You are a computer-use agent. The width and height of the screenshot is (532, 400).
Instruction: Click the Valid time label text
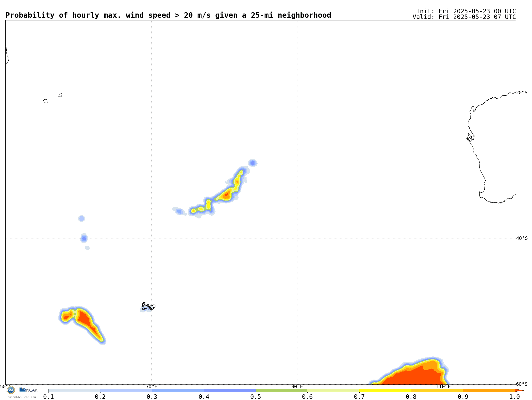tap(464, 17)
